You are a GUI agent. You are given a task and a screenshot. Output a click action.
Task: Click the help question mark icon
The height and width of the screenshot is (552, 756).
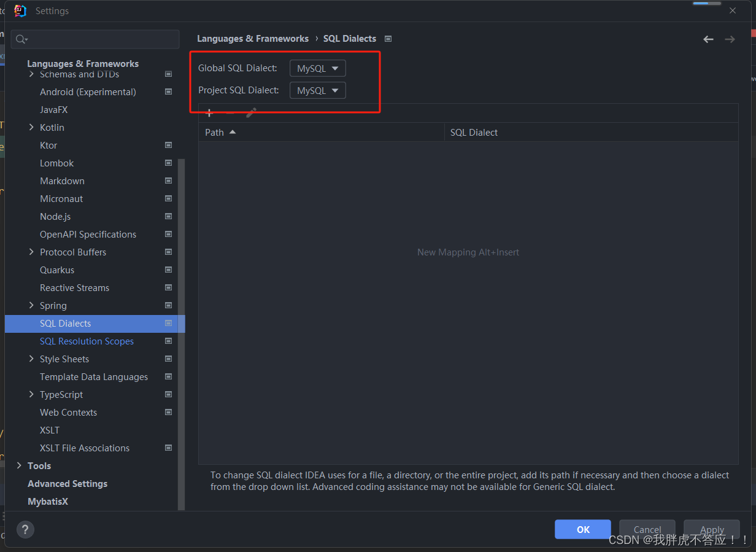[x=25, y=529]
